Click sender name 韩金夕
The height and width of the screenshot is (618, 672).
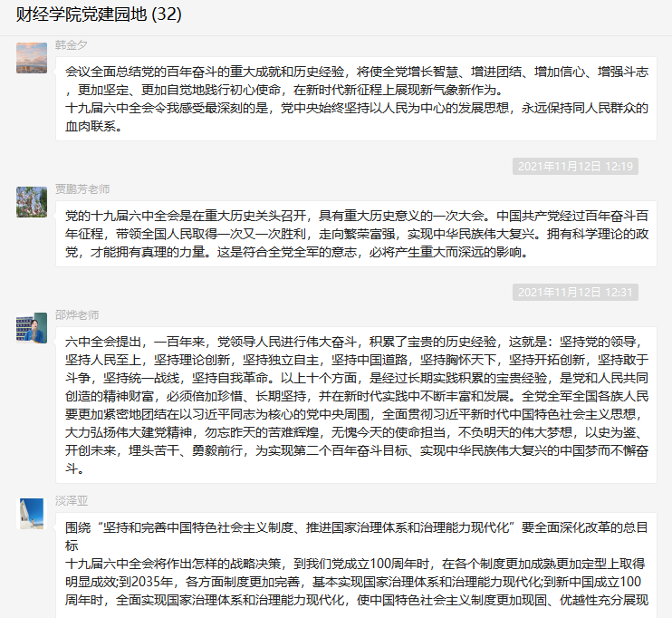72,44
